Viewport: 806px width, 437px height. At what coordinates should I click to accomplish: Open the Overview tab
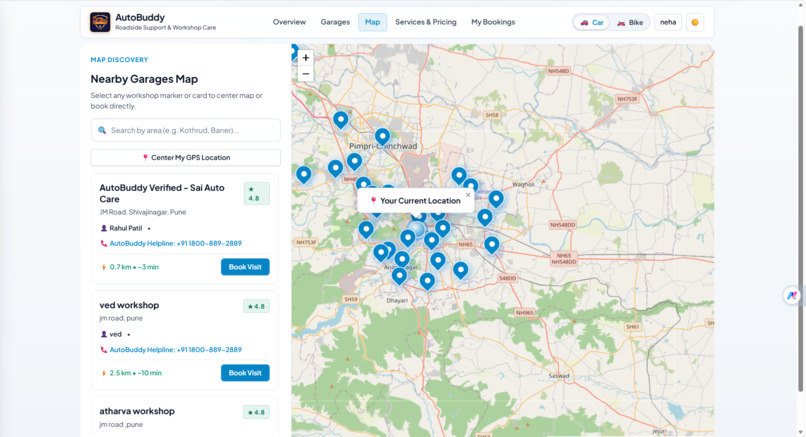click(x=289, y=22)
